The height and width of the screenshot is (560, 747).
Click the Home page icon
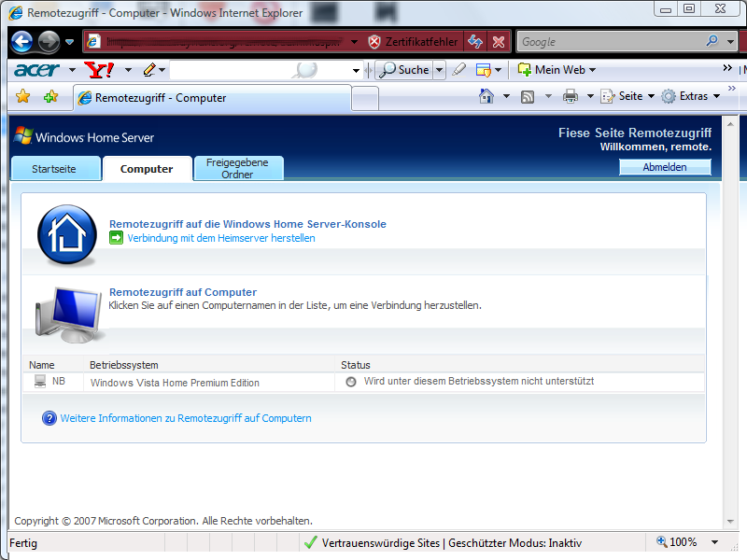(x=486, y=96)
